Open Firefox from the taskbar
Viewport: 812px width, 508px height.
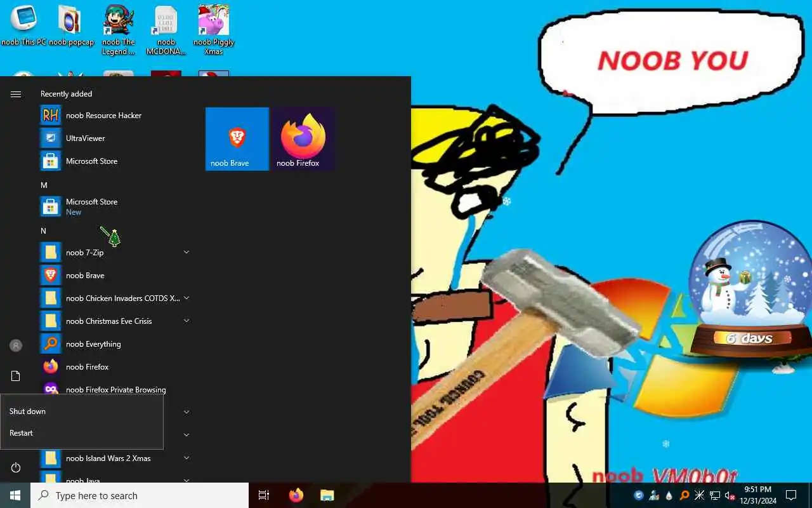tap(296, 495)
